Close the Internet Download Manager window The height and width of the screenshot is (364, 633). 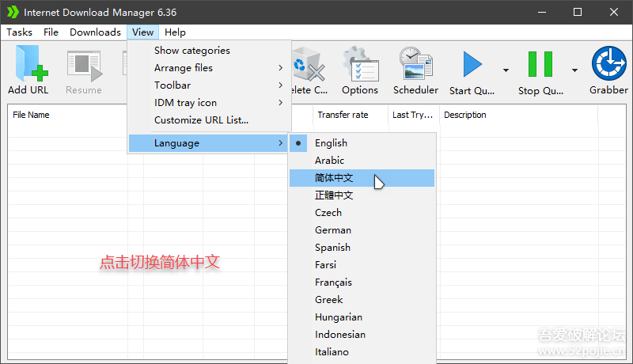(614, 12)
